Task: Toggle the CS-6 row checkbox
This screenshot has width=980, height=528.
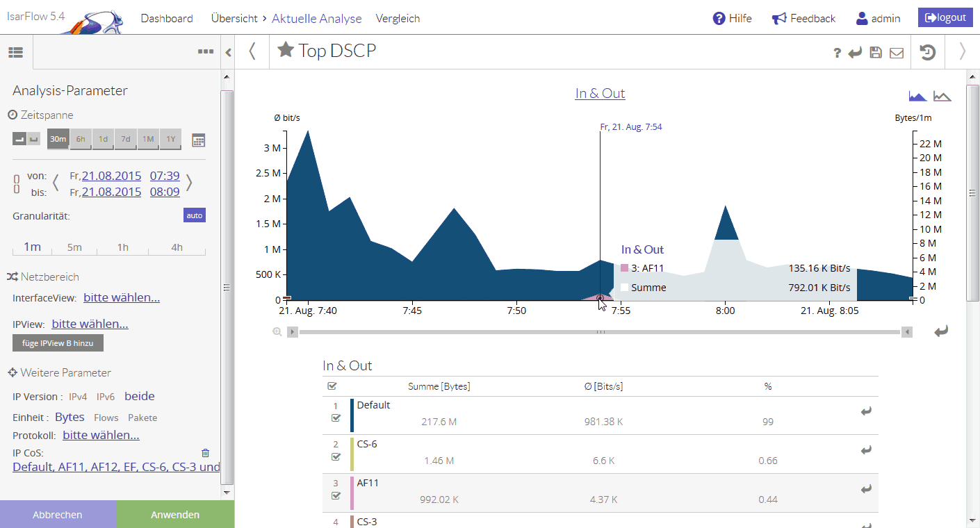Action: point(336,457)
